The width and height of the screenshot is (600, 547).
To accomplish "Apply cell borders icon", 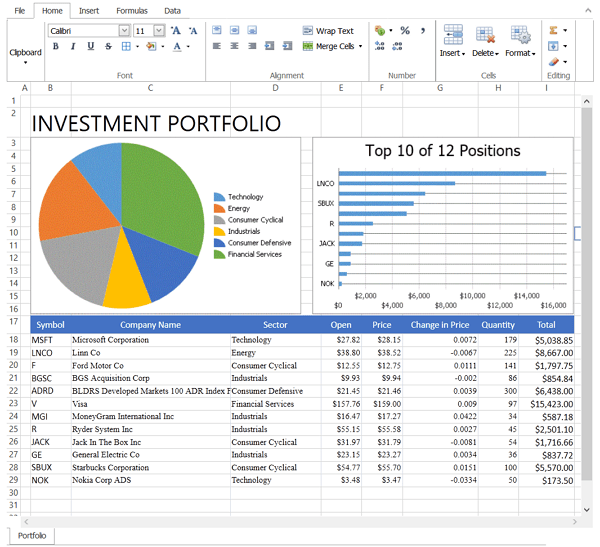I will click(126, 46).
